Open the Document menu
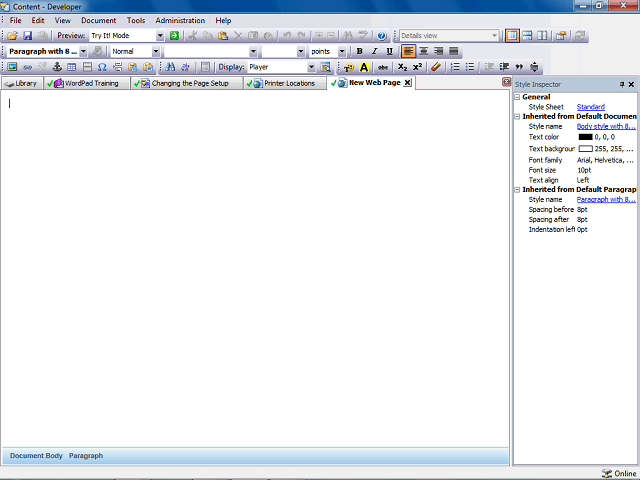This screenshot has height=480, width=640. click(x=98, y=20)
